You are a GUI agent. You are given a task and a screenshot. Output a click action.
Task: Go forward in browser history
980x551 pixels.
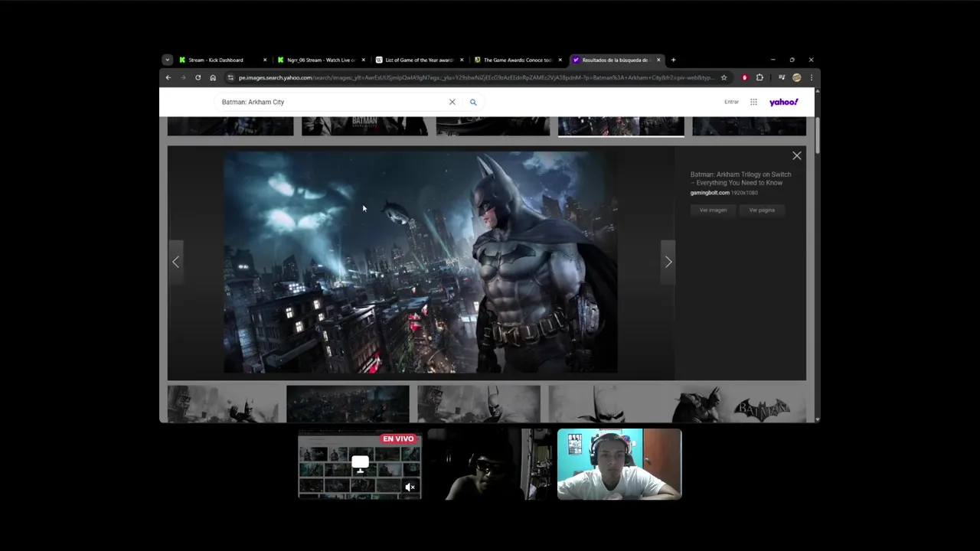(183, 77)
